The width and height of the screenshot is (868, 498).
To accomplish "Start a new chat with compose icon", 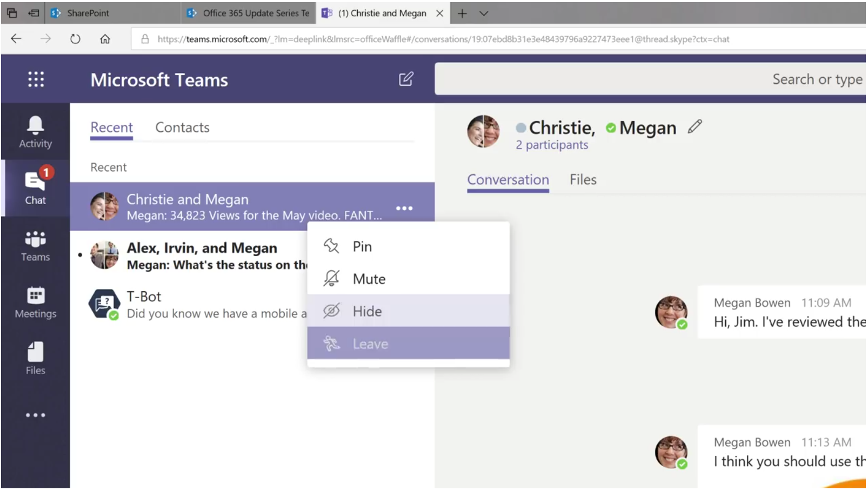I will 406,79.
